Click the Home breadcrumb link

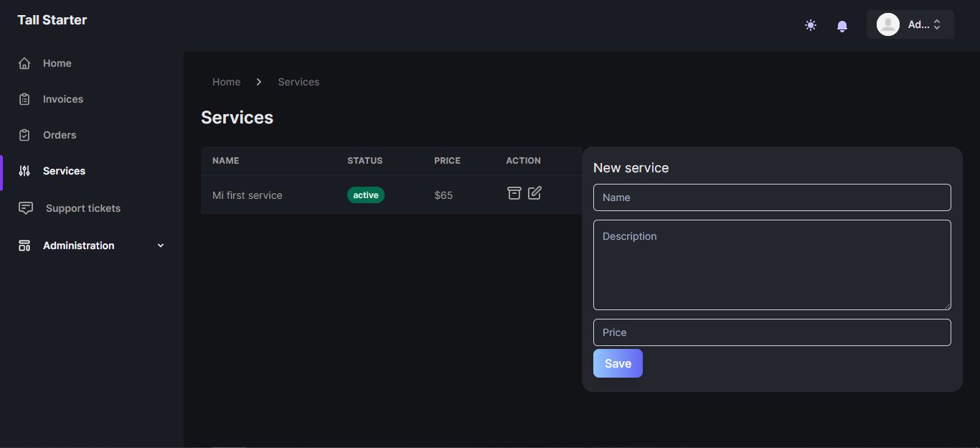click(x=226, y=82)
